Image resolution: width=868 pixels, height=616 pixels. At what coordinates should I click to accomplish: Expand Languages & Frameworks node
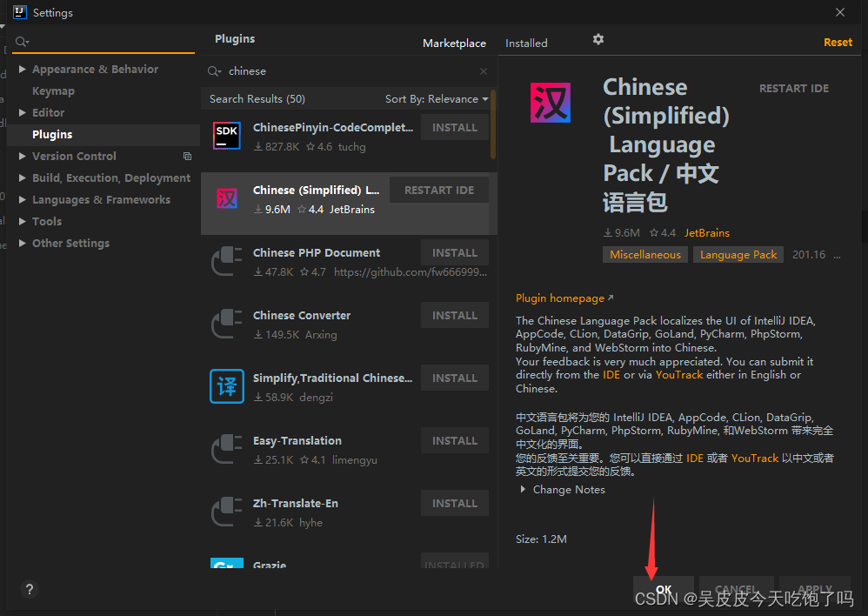(22, 199)
